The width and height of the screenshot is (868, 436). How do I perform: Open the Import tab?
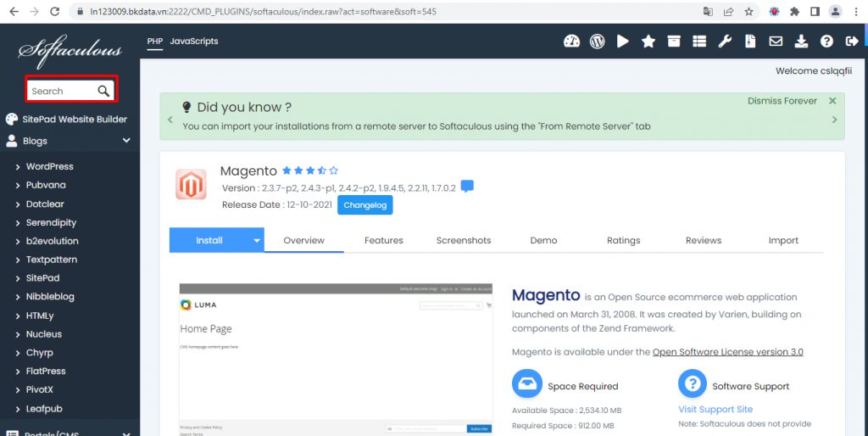click(783, 240)
